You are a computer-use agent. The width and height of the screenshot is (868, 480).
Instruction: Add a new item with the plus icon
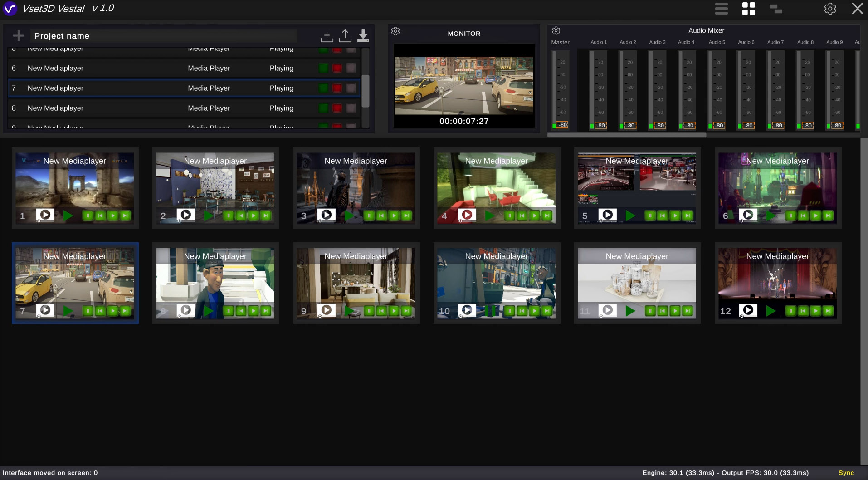point(19,35)
